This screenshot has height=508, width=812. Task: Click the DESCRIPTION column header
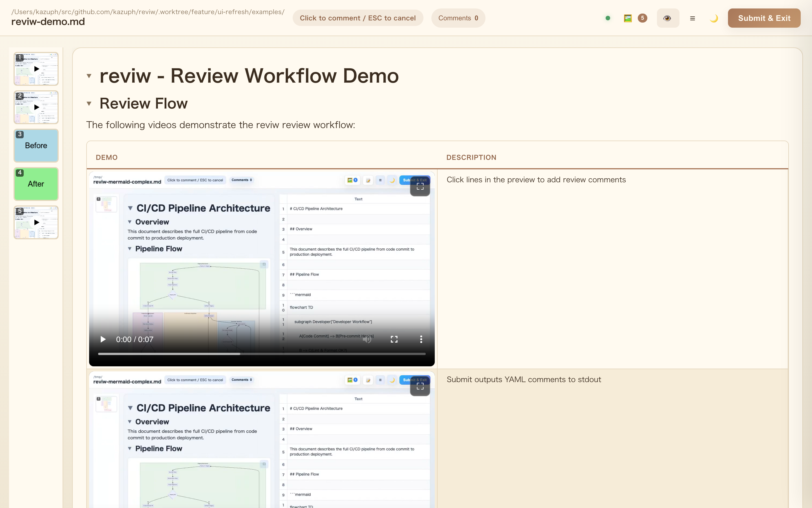[471, 157]
